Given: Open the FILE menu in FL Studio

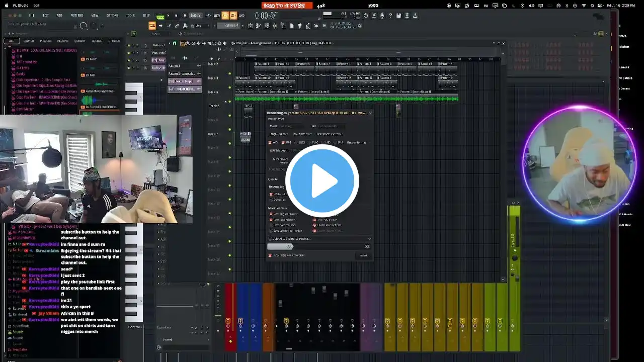Looking at the screenshot, I should [x=32, y=16].
